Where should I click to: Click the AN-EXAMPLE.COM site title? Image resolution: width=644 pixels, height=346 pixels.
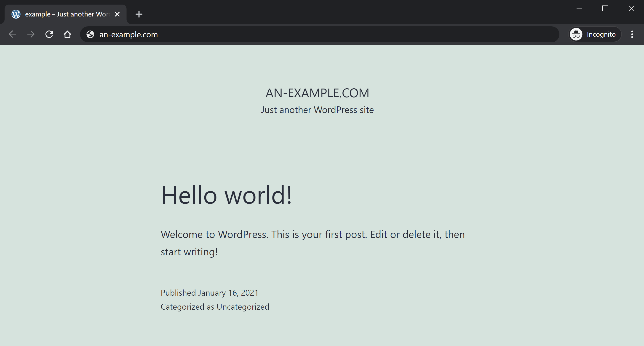[x=317, y=93]
